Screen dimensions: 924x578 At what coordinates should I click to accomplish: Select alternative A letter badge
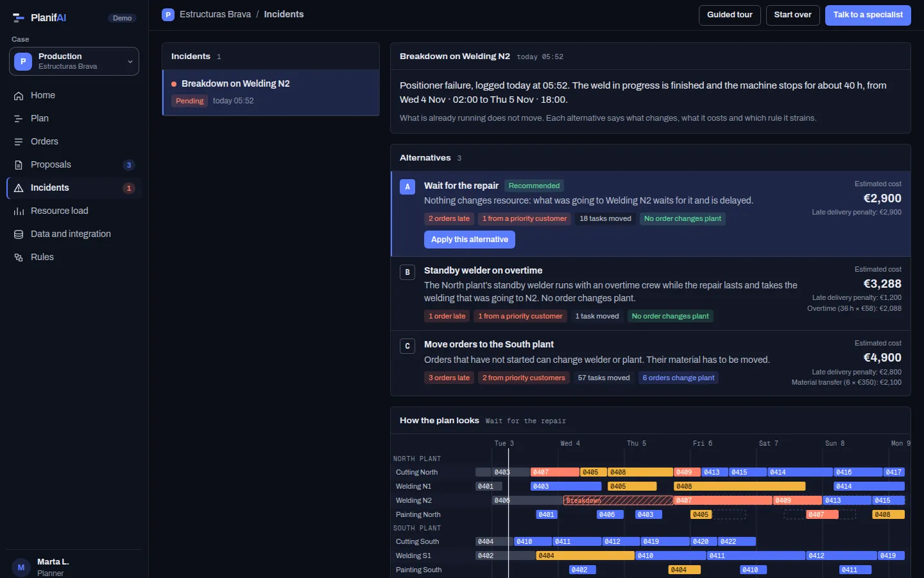tap(407, 187)
